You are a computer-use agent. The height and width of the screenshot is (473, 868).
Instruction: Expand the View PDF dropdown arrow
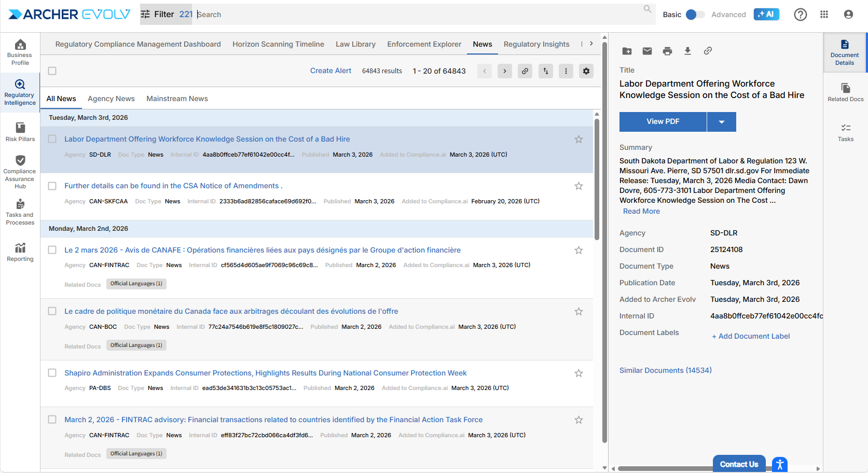pyautogui.click(x=721, y=122)
